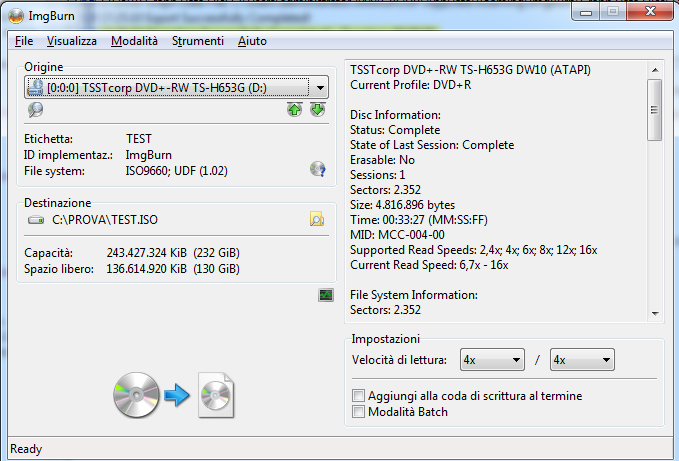Click destination path C:\PROVA\TEST.ISO
This screenshot has width=679, height=461.
[105, 220]
